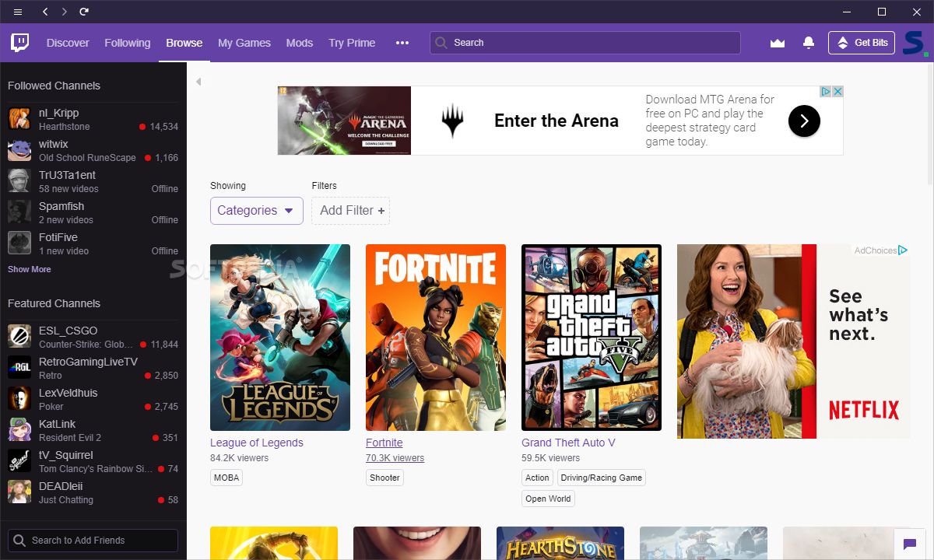Open ESL_CSGO channel avatar
The width and height of the screenshot is (934, 560).
(19, 337)
